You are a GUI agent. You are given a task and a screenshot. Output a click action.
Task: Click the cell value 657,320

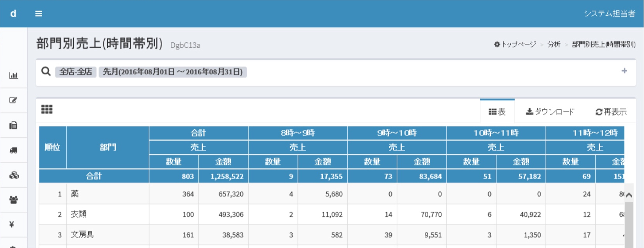tap(231, 194)
